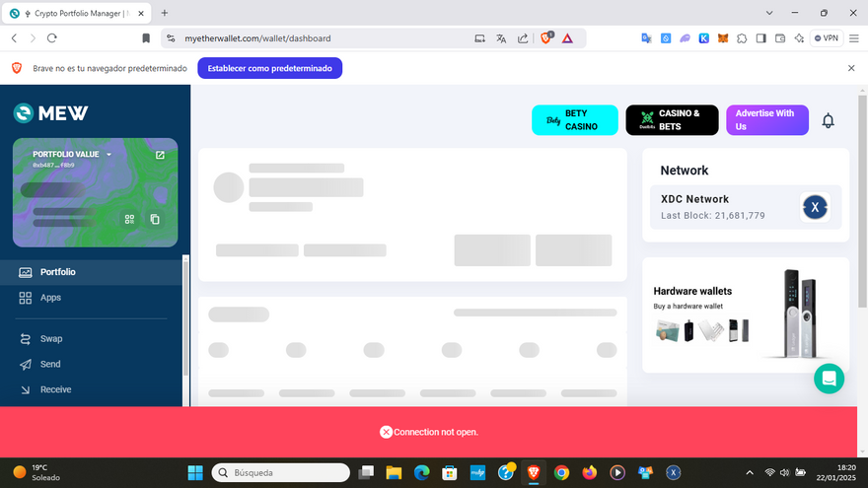Expand the Portfolio Value dropdown arrow
Viewport: 868px width, 488px height.
[x=109, y=155]
